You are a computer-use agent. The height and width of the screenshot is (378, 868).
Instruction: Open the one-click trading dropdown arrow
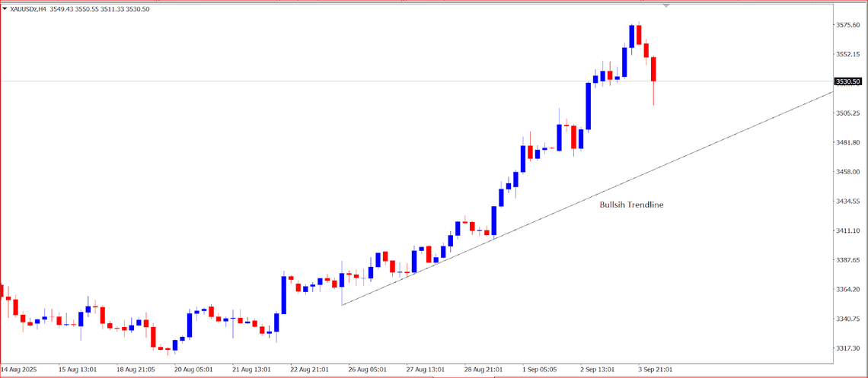tap(5, 8)
